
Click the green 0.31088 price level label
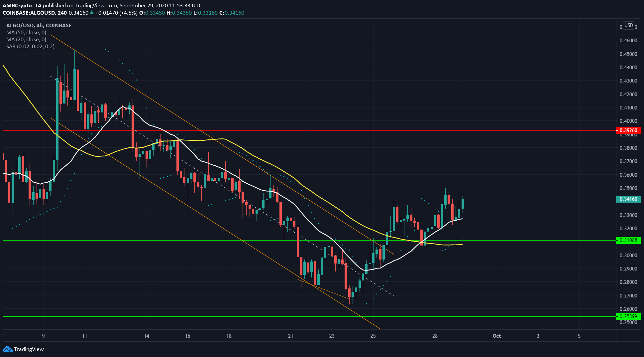point(628,240)
